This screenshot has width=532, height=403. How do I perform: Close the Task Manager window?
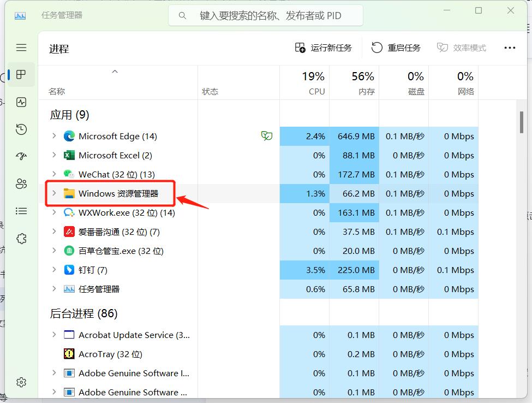click(x=510, y=10)
